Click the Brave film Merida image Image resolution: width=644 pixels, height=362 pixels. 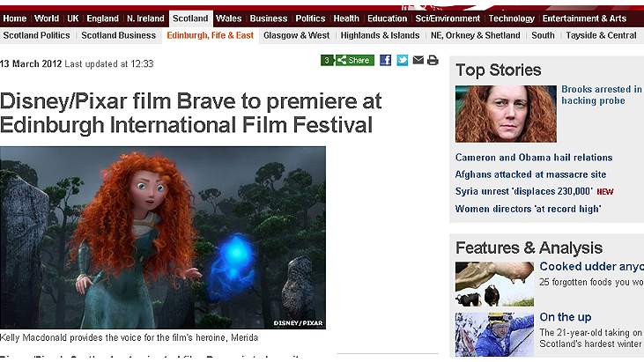[x=163, y=238]
